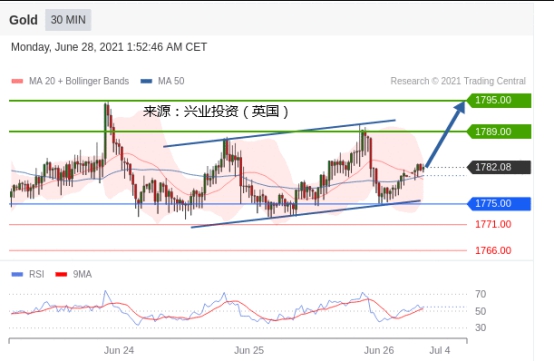554x361 pixels.
Task: Click the 1771.00 support level label
Action: tap(493, 224)
